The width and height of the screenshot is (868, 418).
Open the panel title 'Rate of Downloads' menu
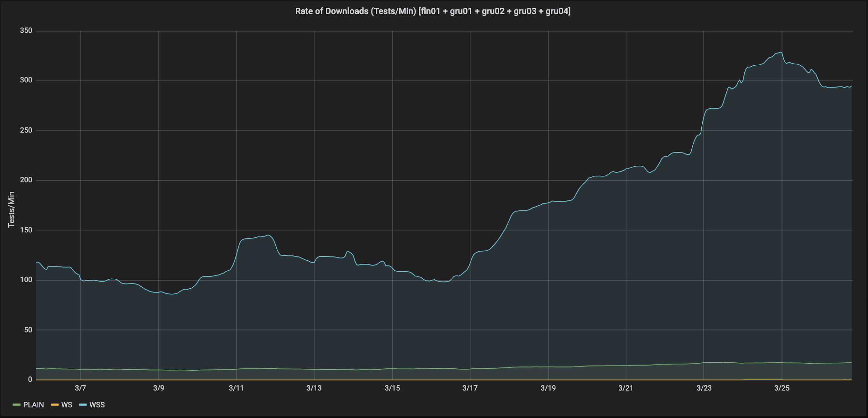pyautogui.click(x=433, y=11)
